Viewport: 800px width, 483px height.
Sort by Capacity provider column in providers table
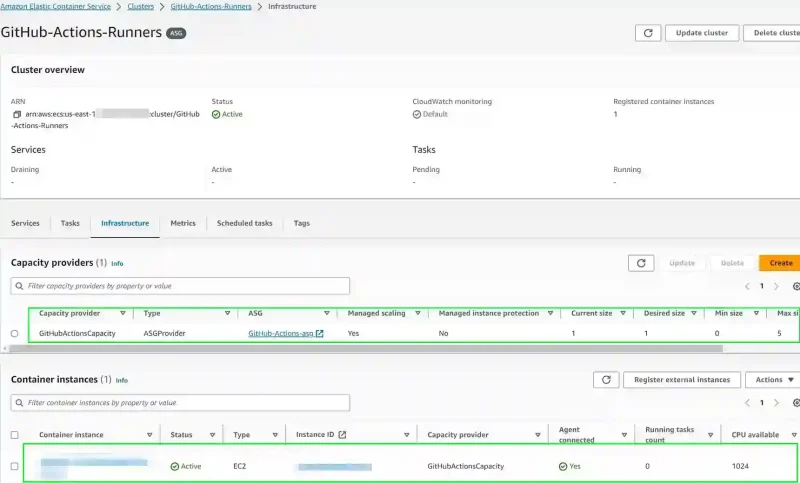coord(122,313)
